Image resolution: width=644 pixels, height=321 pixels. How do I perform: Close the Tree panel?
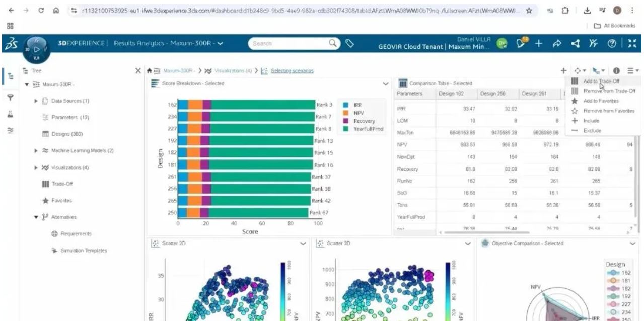(138, 71)
